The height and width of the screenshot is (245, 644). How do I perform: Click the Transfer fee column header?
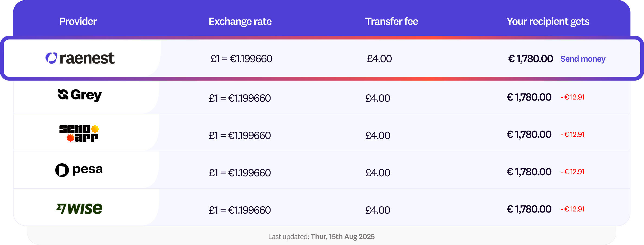391,21
